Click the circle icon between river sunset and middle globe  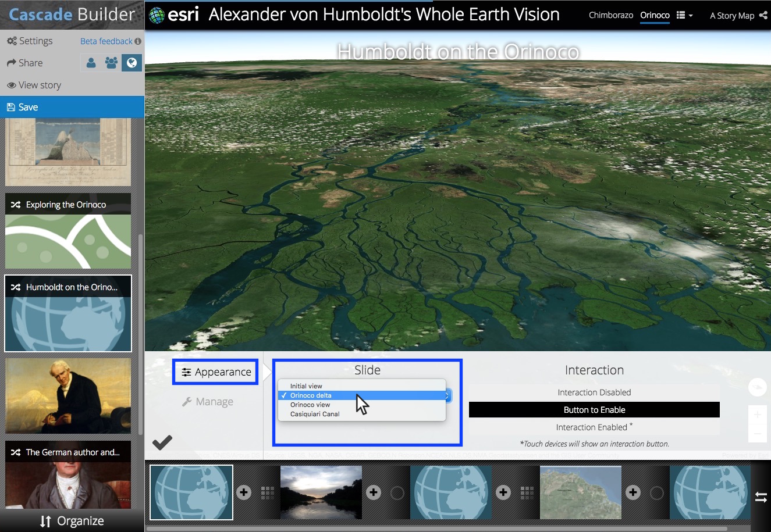pyautogui.click(x=397, y=493)
